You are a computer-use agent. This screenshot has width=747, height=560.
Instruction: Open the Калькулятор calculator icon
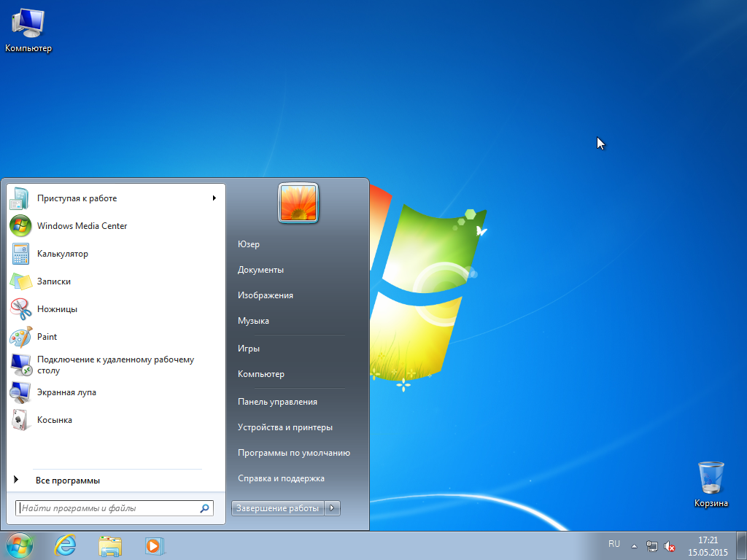(x=20, y=254)
